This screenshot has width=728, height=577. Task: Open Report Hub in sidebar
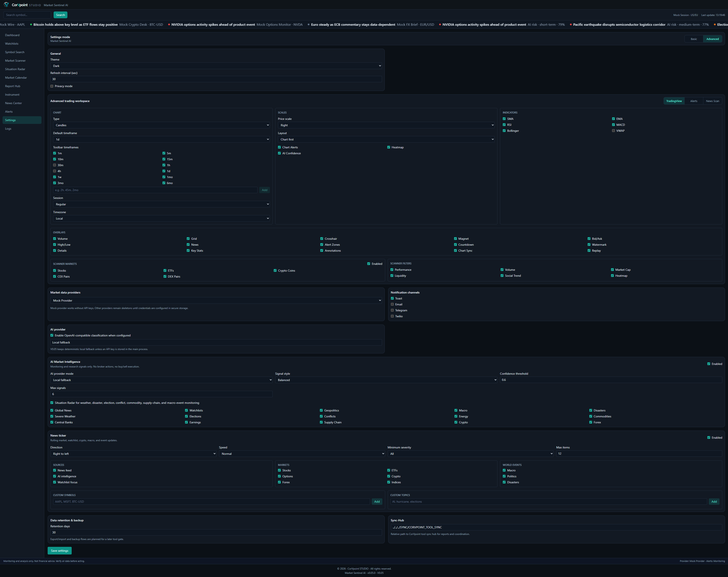(x=22, y=86)
